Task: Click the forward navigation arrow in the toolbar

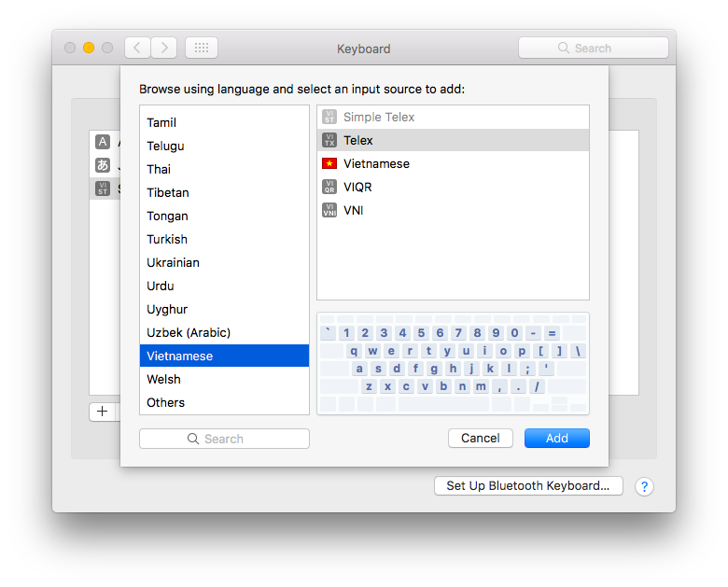Action: pos(164,48)
